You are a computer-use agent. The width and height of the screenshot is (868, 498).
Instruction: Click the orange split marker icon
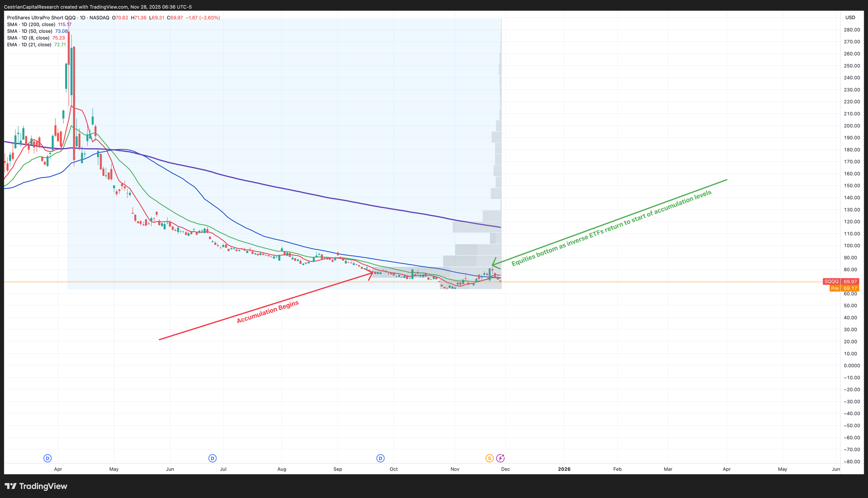click(490, 458)
